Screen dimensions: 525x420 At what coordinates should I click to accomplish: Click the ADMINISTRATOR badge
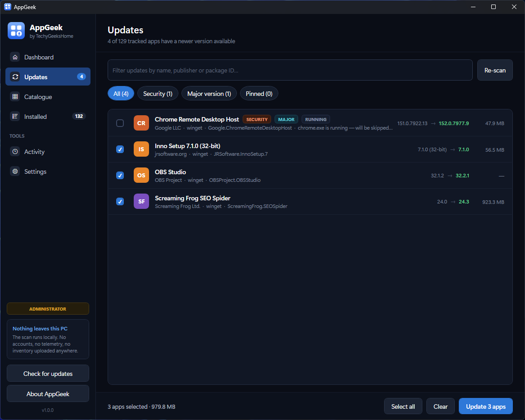pos(48,308)
